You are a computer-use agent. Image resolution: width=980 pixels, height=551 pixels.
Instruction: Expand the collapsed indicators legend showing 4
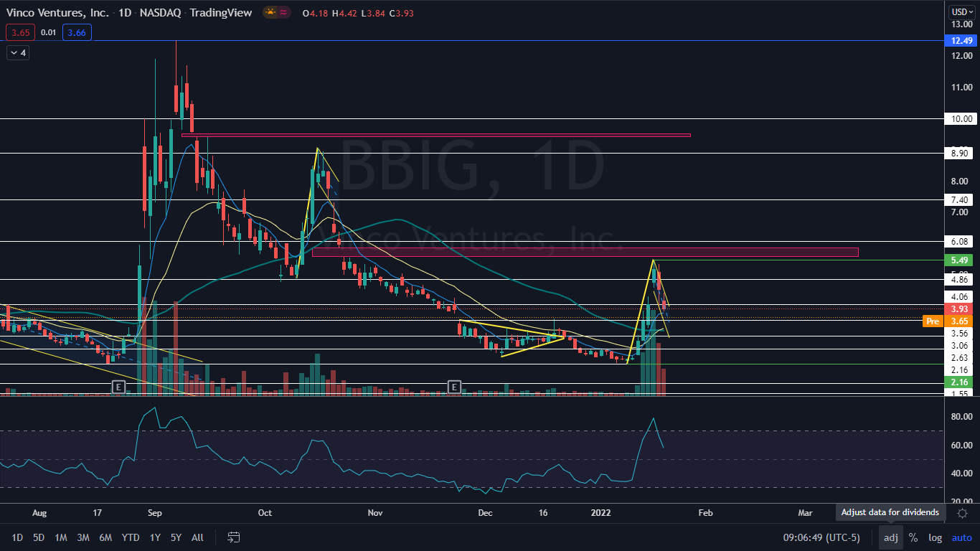[x=18, y=52]
